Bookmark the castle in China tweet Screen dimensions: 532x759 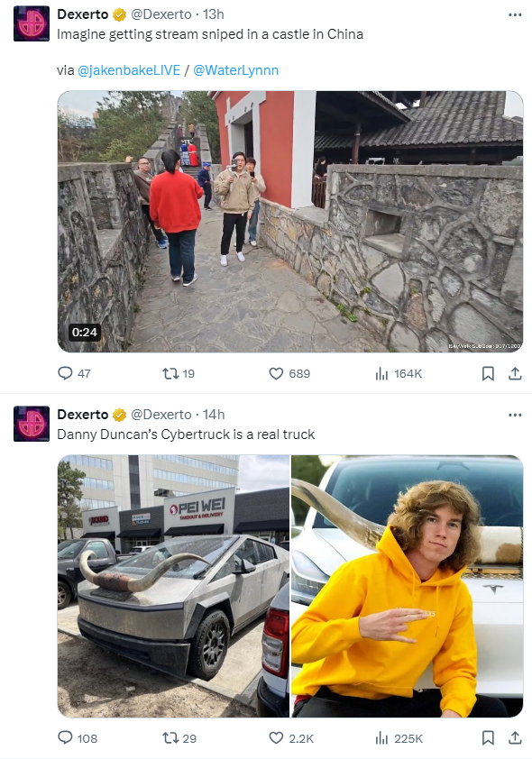[488, 373]
